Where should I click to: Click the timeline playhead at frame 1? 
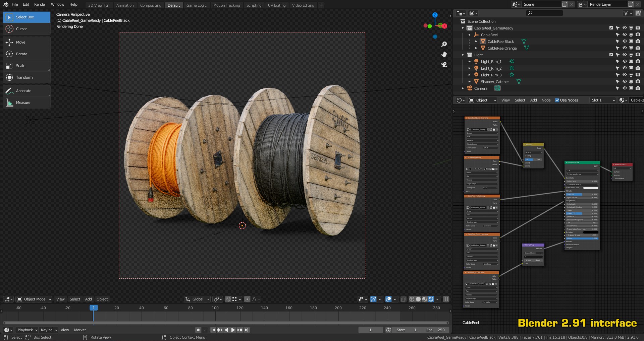pyautogui.click(x=94, y=308)
